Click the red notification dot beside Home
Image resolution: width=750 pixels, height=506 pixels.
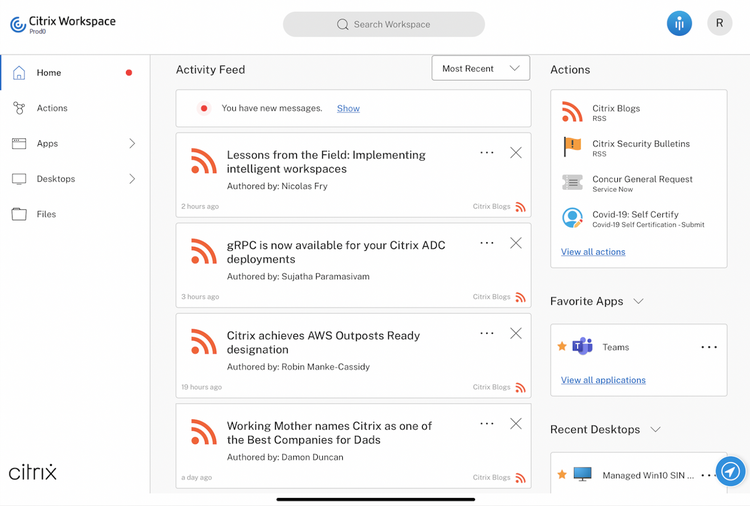point(129,73)
